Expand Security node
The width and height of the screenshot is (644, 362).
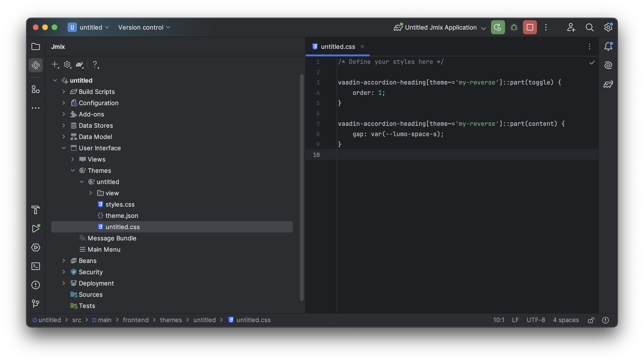64,272
